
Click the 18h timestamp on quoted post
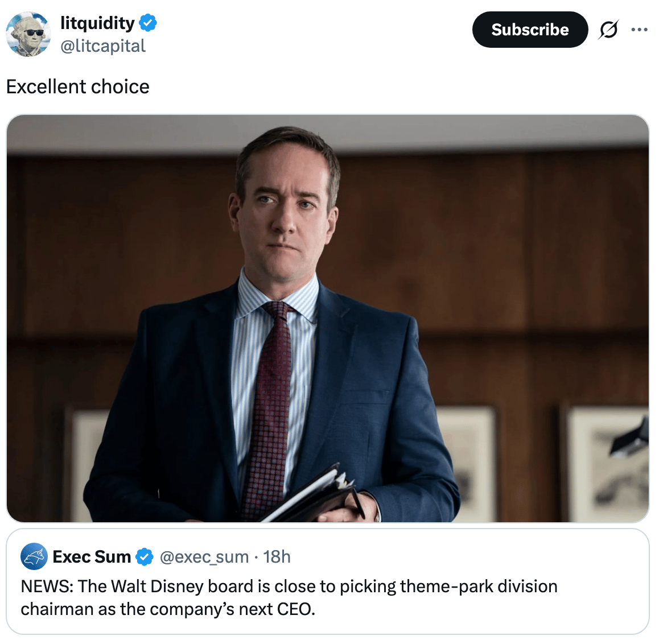(x=277, y=556)
